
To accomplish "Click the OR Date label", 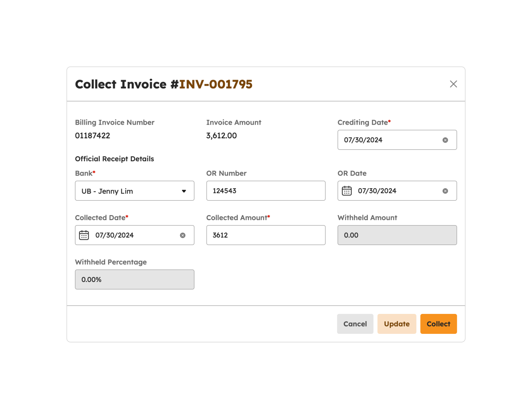I will click(x=352, y=173).
